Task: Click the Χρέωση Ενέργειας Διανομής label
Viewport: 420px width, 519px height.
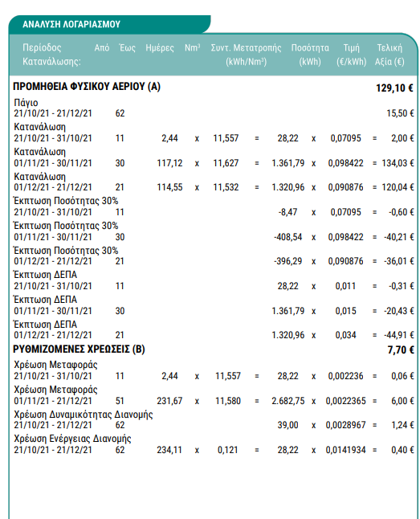Action: (x=72, y=439)
